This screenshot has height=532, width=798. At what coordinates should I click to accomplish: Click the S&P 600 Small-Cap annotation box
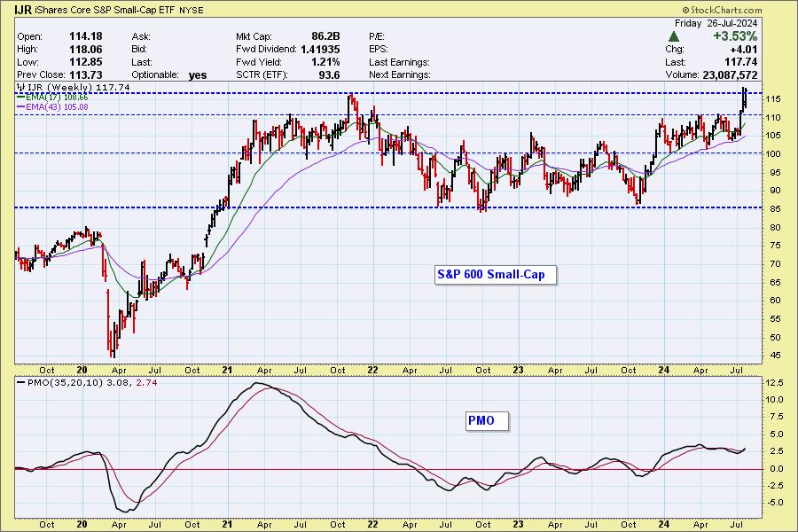(495, 275)
